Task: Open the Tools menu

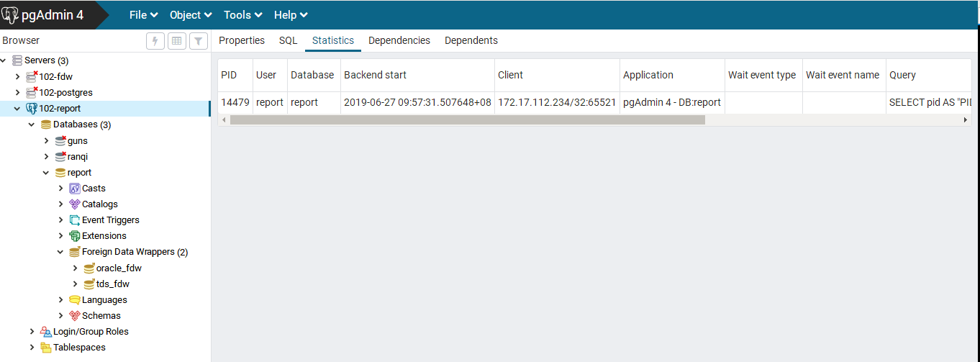Action: click(242, 15)
